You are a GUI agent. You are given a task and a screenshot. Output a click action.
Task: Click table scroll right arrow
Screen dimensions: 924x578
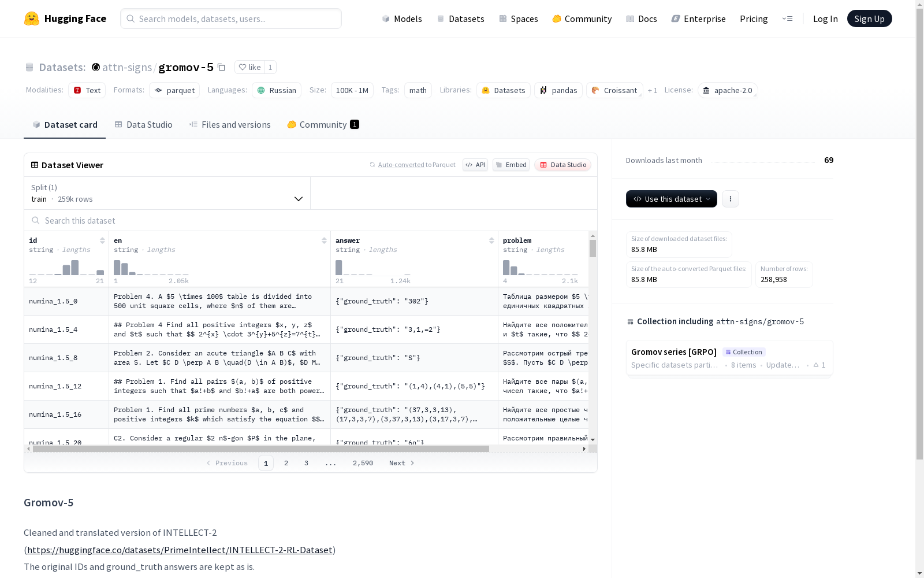point(584,449)
